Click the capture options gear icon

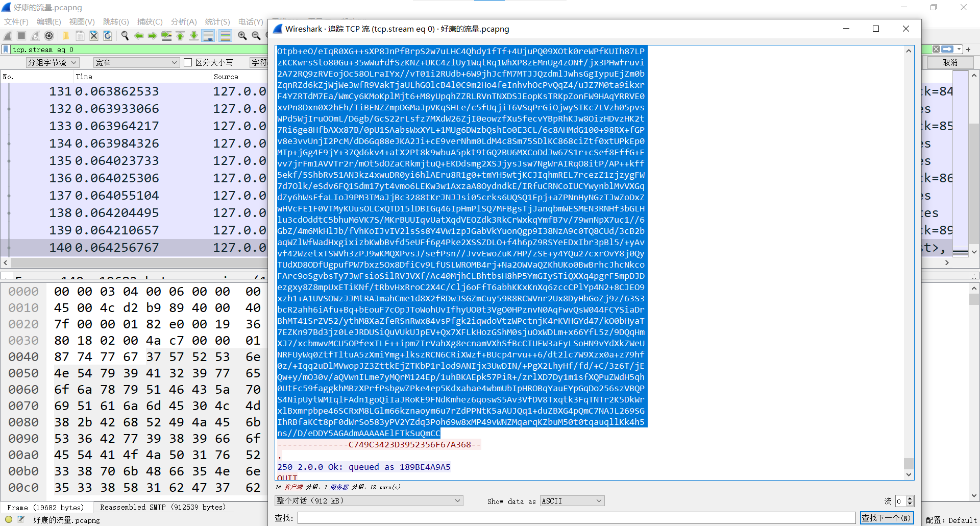click(x=49, y=36)
